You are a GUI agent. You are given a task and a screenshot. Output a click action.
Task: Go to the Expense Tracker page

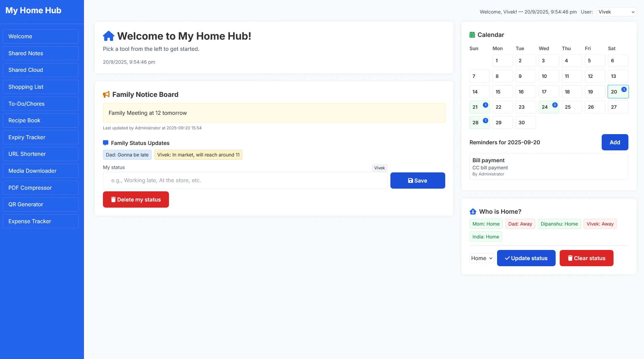point(41,221)
